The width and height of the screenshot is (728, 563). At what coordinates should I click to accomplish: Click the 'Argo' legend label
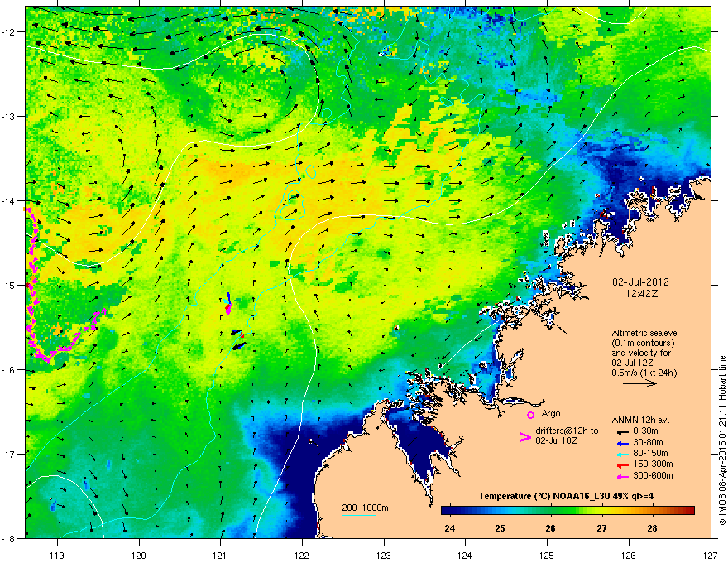point(551,413)
